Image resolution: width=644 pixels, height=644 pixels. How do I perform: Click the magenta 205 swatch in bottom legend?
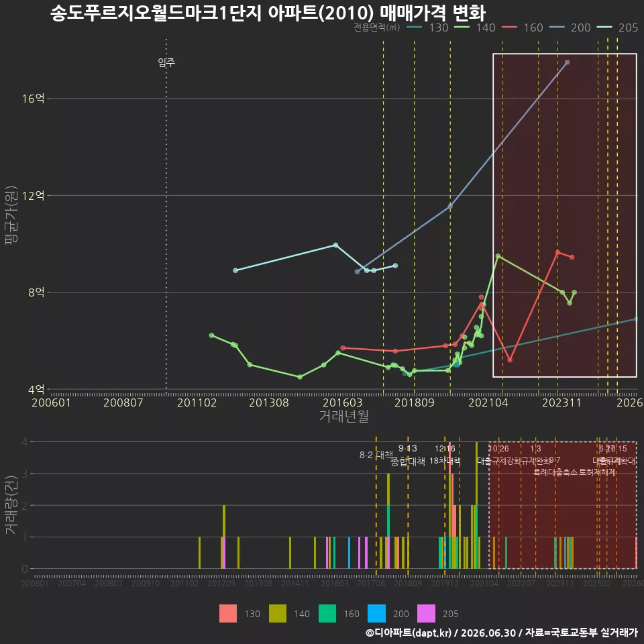pos(427,614)
